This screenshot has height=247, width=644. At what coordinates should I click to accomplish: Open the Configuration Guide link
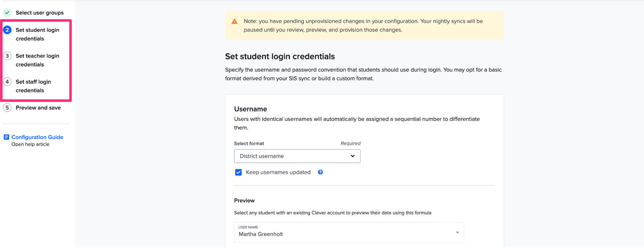[37, 137]
